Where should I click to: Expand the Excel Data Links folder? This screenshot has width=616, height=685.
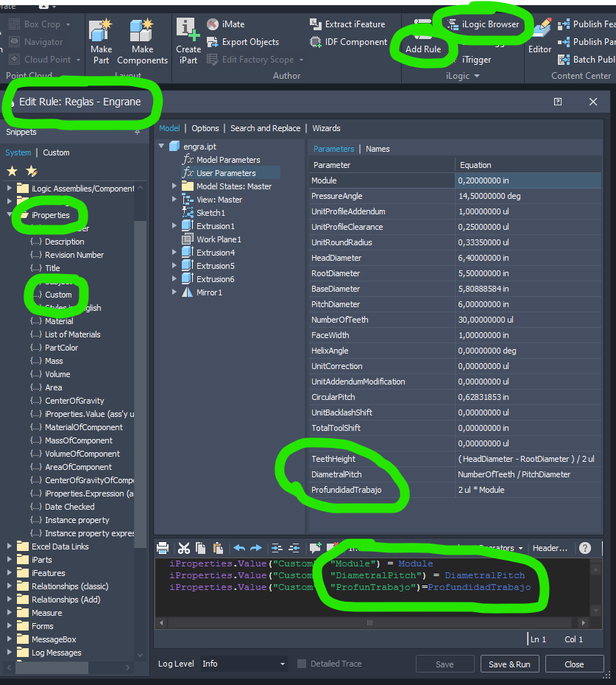pyautogui.click(x=10, y=547)
